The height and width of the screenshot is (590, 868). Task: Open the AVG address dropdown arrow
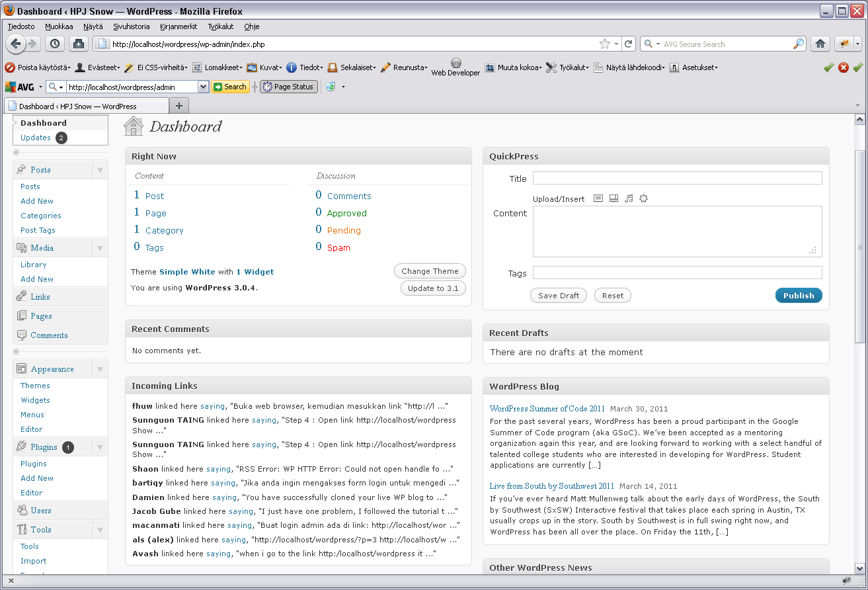click(x=203, y=87)
